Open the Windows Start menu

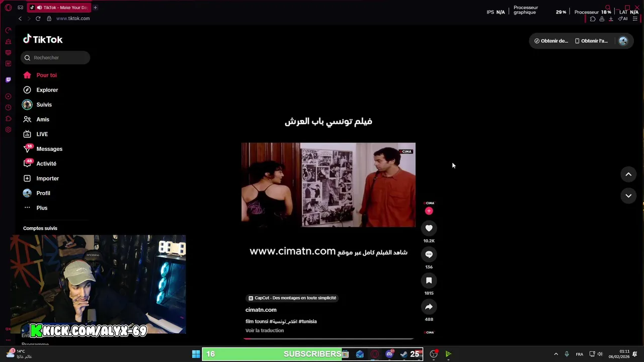pyautogui.click(x=196, y=354)
